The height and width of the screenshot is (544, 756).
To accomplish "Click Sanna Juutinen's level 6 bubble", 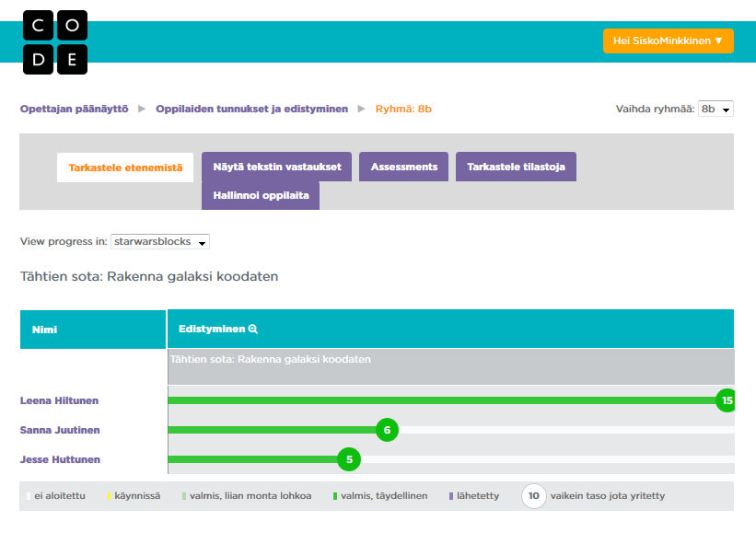I will coord(387,430).
